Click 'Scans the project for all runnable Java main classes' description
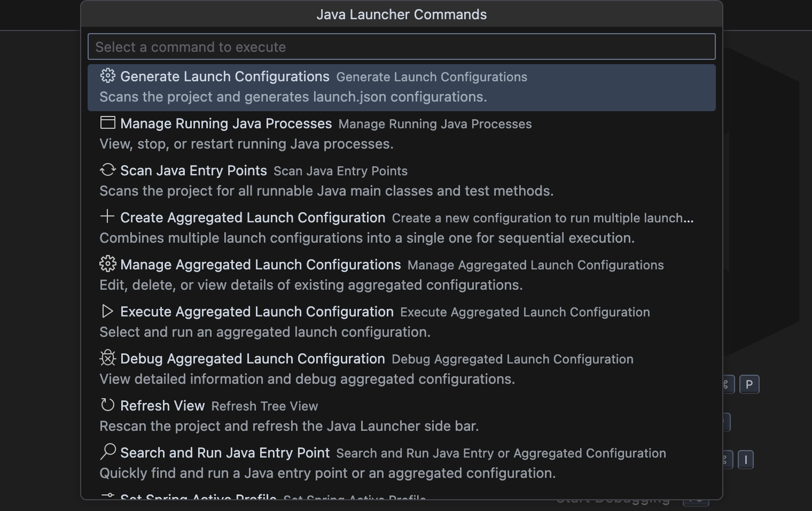 pos(326,191)
